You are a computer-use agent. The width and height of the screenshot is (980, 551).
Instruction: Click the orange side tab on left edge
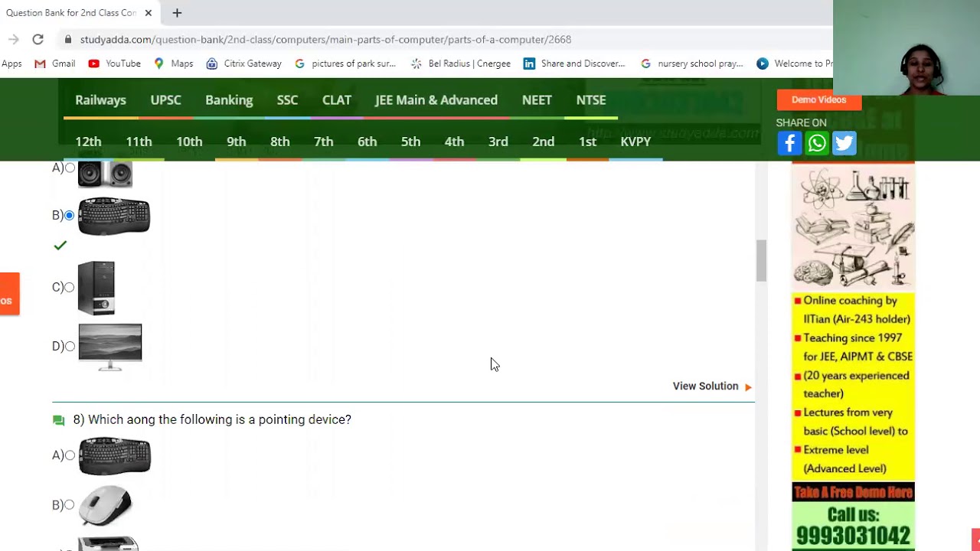pyautogui.click(x=9, y=294)
